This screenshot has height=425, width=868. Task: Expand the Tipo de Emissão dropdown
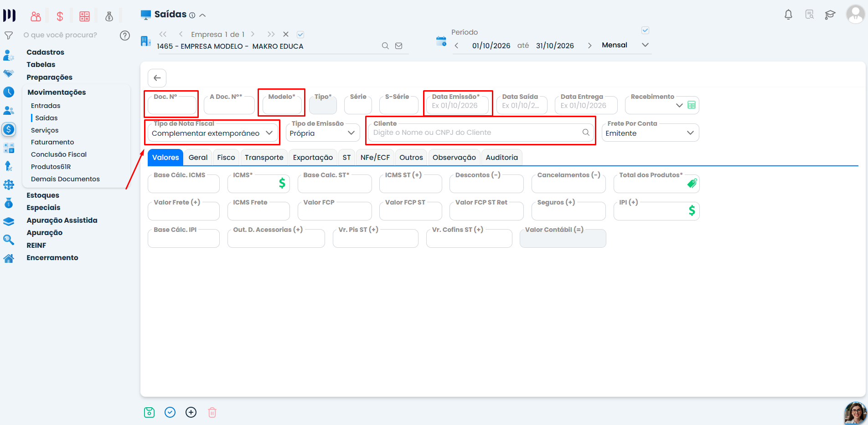click(323, 133)
